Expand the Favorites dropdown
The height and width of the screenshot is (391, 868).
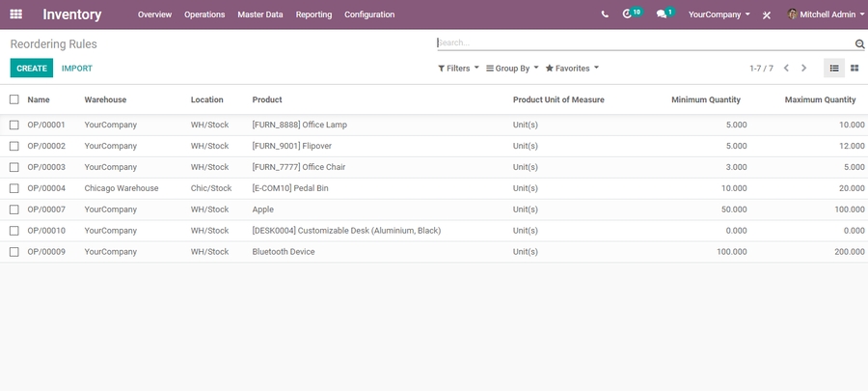tap(572, 69)
